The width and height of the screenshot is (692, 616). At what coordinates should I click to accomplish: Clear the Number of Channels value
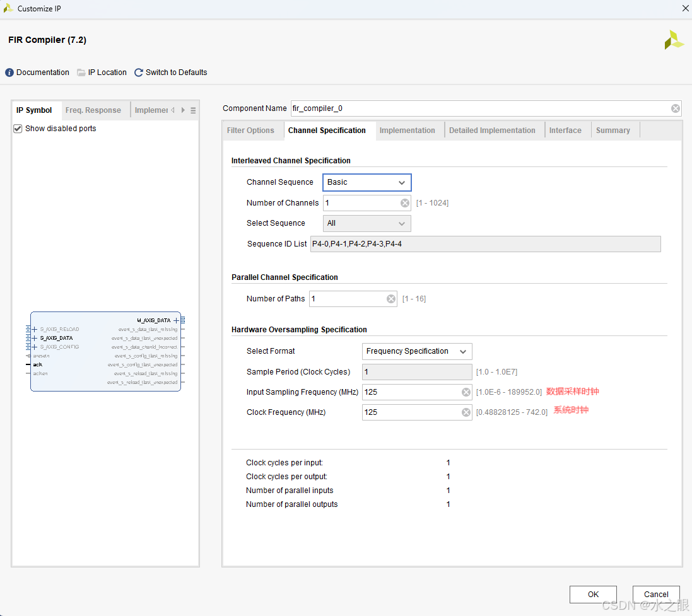pyautogui.click(x=405, y=203)
